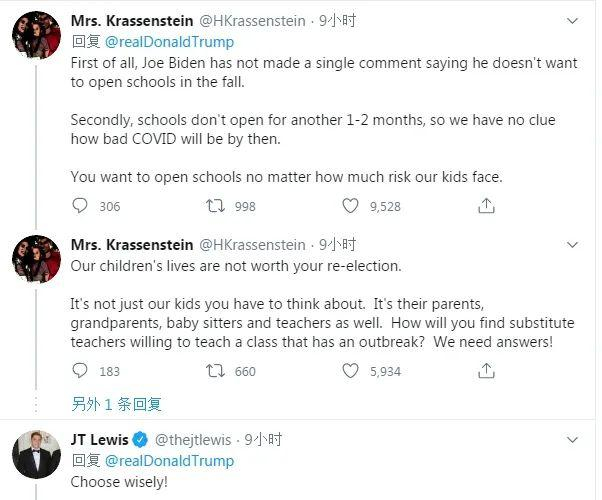
Task: Click @realDonaldTrump mention in JT Lewis's reply
Action: click(x=169, y=461)
